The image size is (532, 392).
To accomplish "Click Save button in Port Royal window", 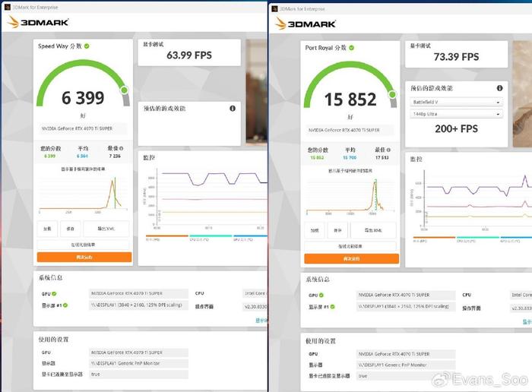I will 337,230.
